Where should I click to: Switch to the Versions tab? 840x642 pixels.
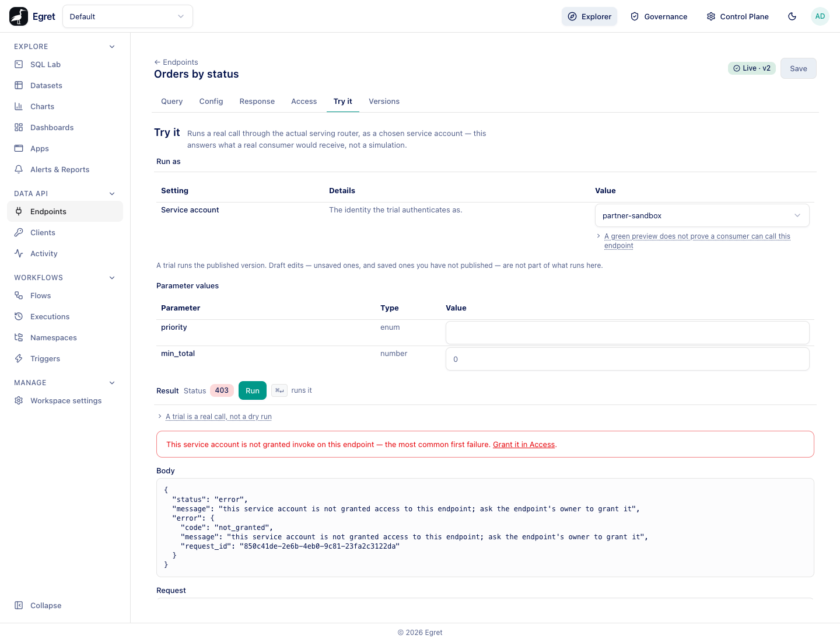pos(384,102)
